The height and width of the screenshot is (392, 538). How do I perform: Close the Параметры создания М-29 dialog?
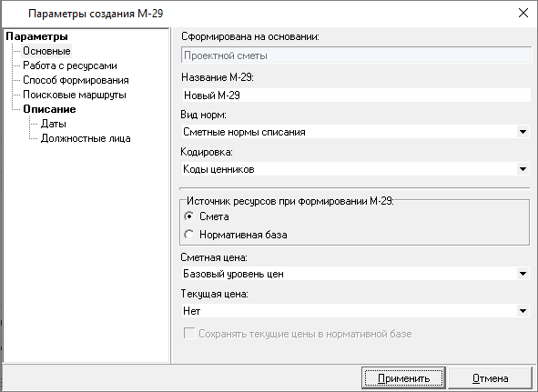(x=523, y=13)
